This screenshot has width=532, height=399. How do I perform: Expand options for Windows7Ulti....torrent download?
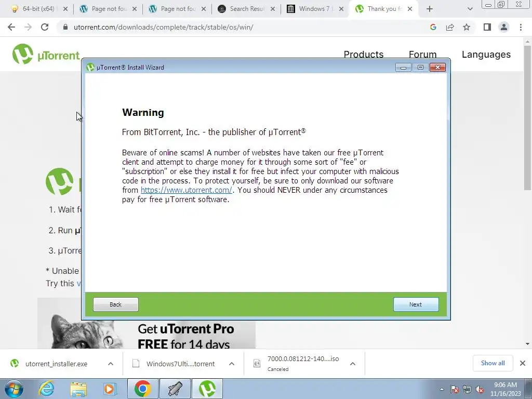click(232, 364)
